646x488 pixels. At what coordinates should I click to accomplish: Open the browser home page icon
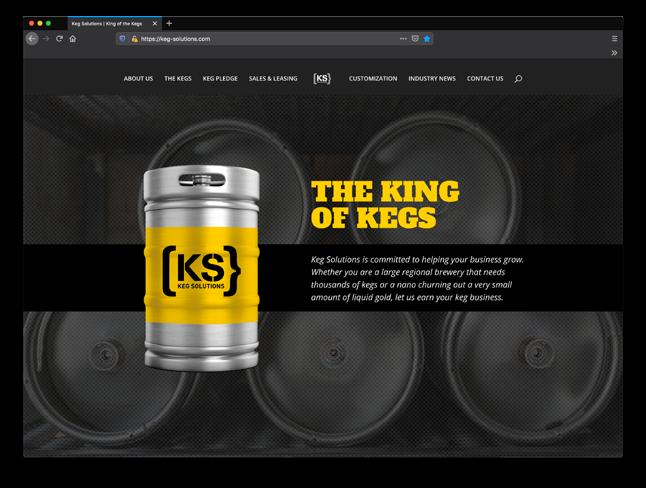pyautogui.click(x=73, y=39)
